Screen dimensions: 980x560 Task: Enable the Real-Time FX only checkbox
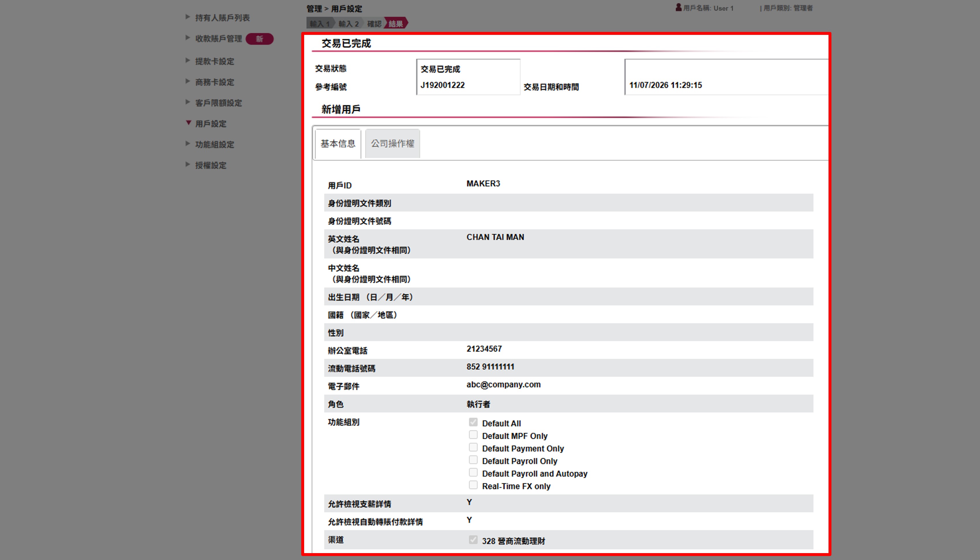473,485
